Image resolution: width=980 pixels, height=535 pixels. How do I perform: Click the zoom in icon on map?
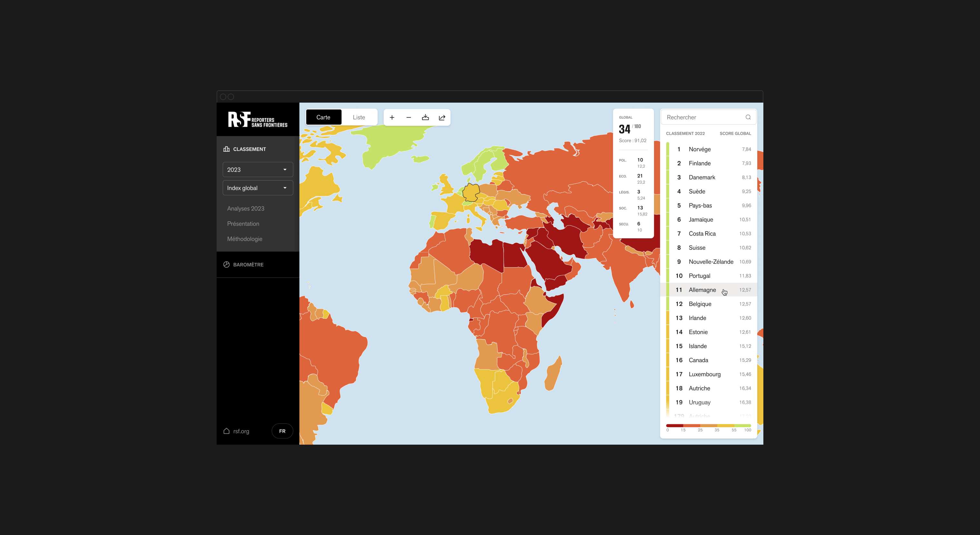pos(392,117)
